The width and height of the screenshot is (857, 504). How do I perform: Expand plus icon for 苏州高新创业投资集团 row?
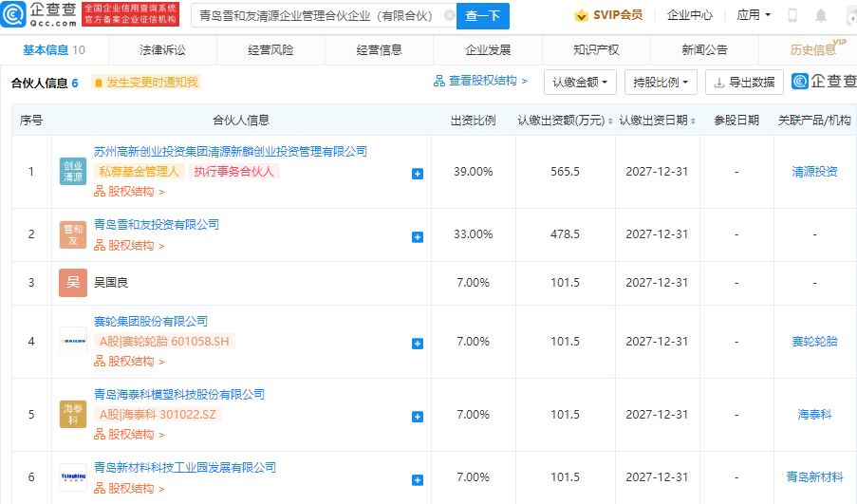[x=418, y=174]
